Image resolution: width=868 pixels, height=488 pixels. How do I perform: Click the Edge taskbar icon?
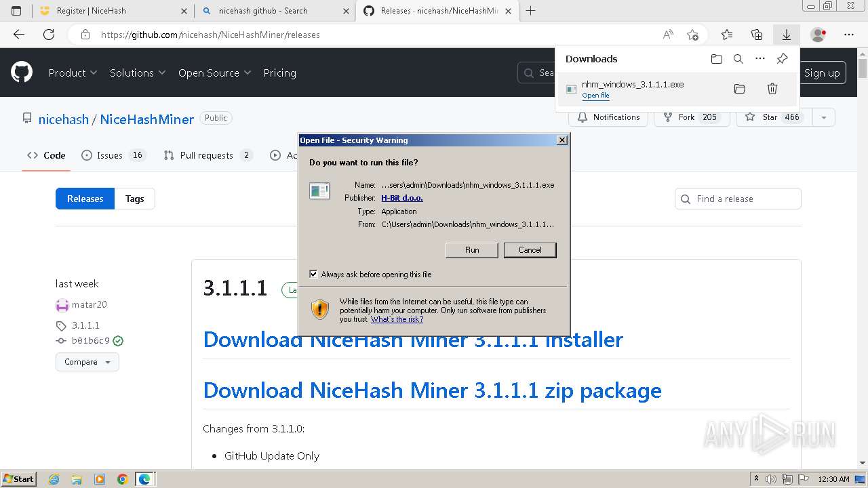coord(144,479)
